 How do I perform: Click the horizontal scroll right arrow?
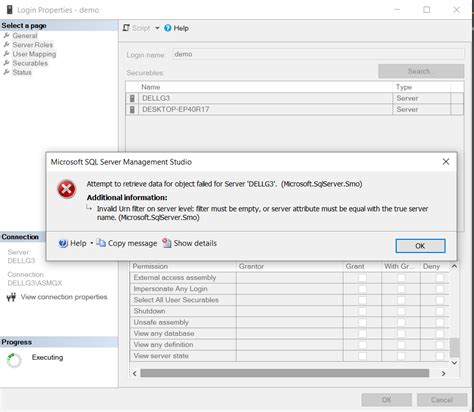pos(443,373)
